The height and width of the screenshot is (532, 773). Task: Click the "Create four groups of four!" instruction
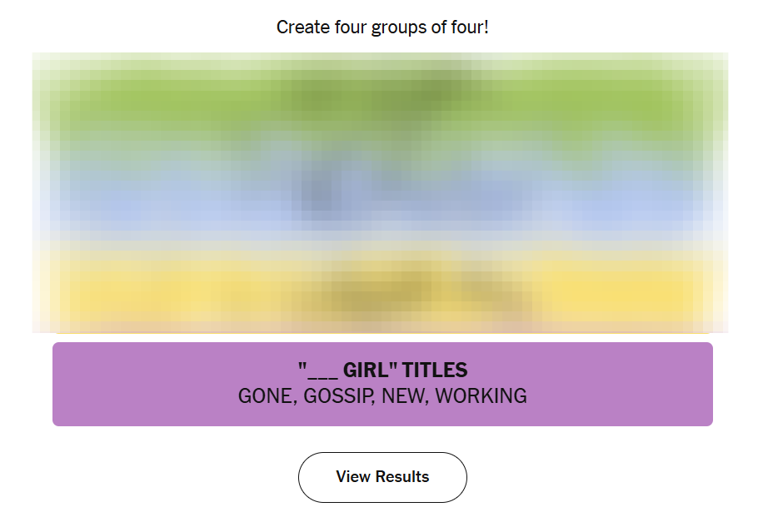point(382,27)
